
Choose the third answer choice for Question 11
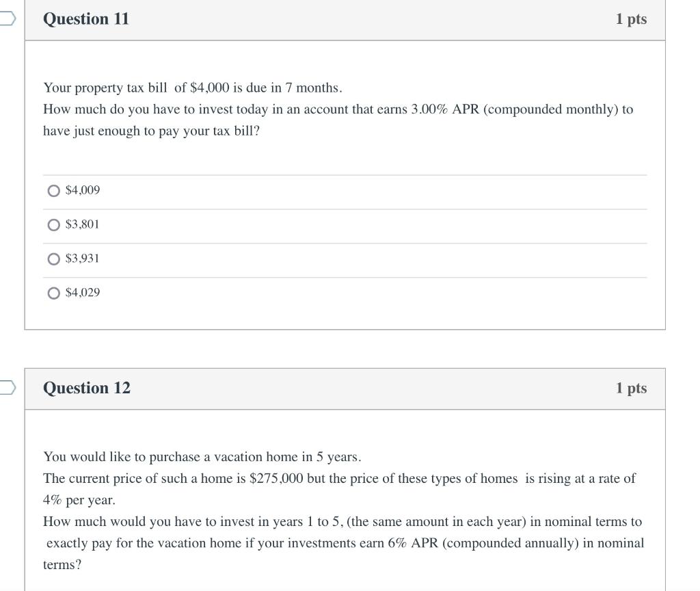(x=53, y=259)
